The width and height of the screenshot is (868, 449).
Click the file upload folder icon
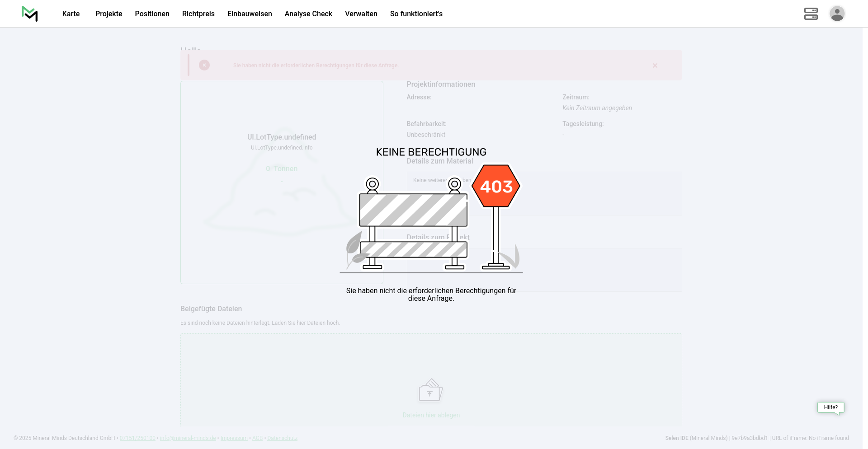[430, 390]
